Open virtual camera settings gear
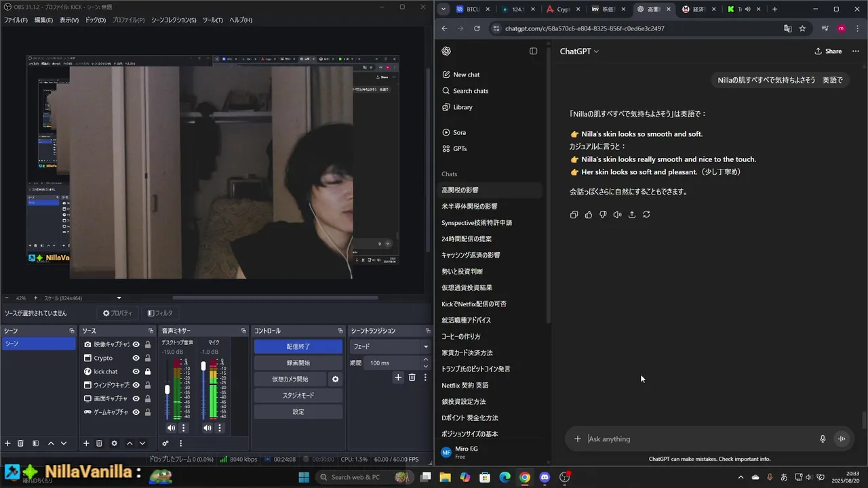This screenshot has width=868, height=488. [335, 379]
